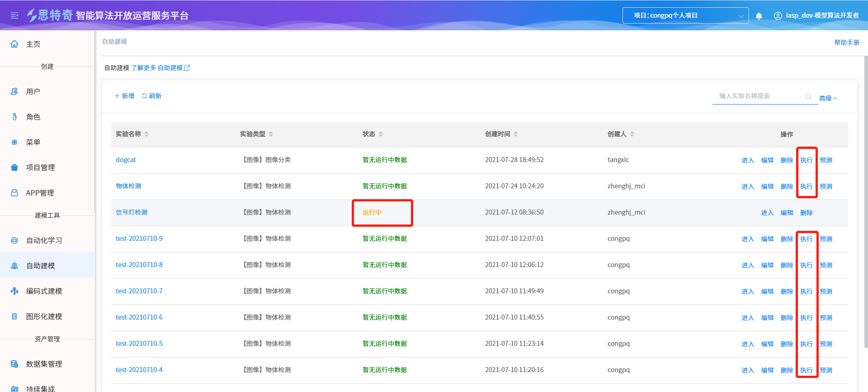
Task: Click the 自助建模 breadcrumb text
Action: click(114, 42)
